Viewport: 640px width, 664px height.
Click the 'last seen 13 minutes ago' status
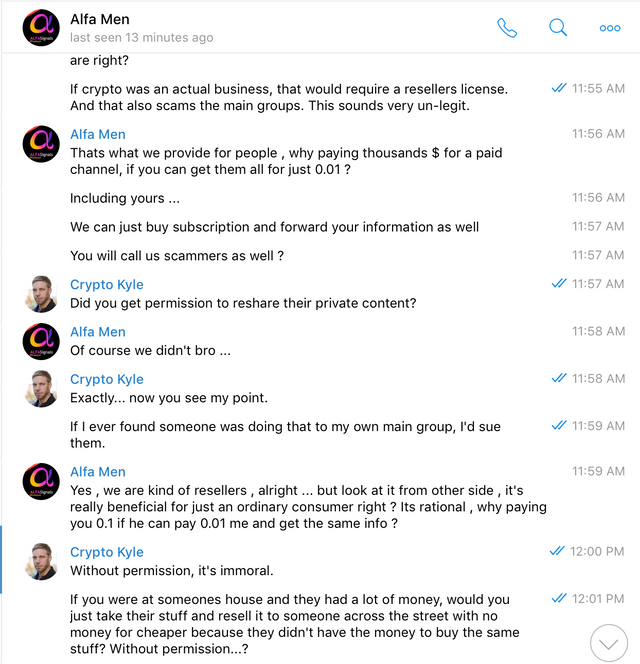coord(141,38)
